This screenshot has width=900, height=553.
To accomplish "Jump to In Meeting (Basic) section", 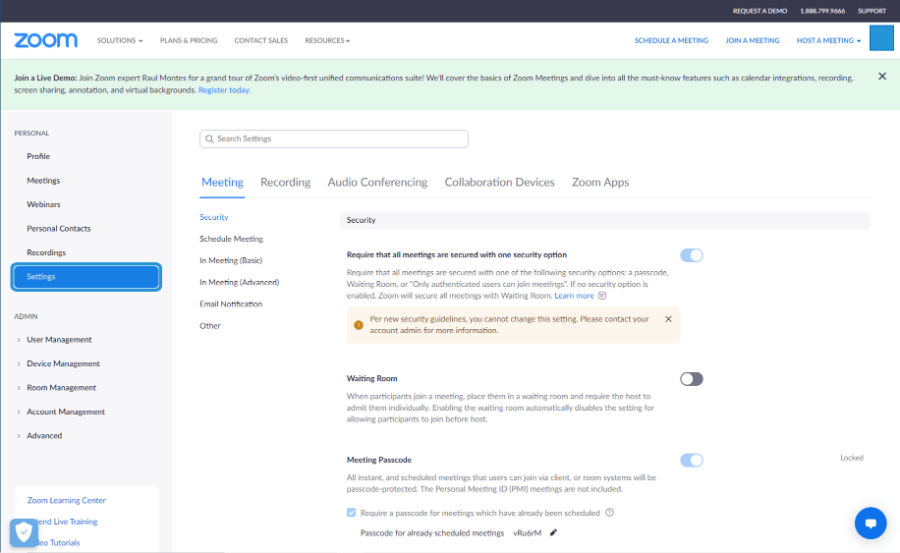I will 231,260.
